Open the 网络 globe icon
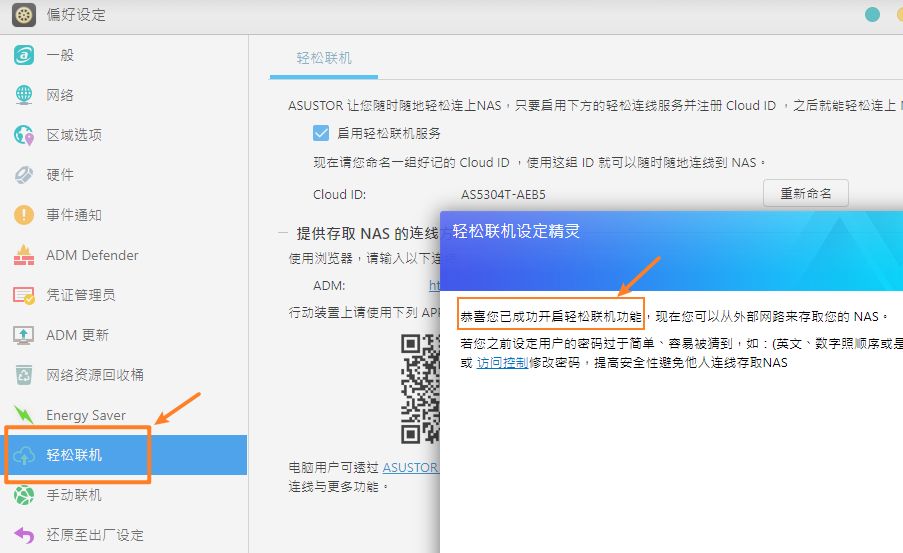 (24, 95)
